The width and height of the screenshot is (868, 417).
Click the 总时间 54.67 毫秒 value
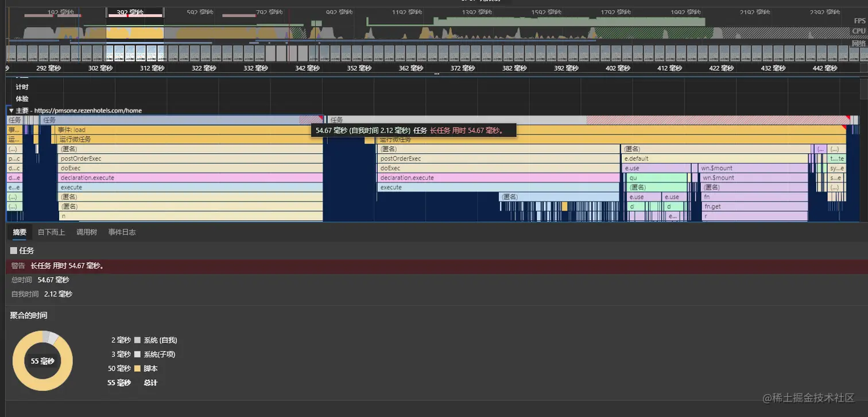point(53,280)
